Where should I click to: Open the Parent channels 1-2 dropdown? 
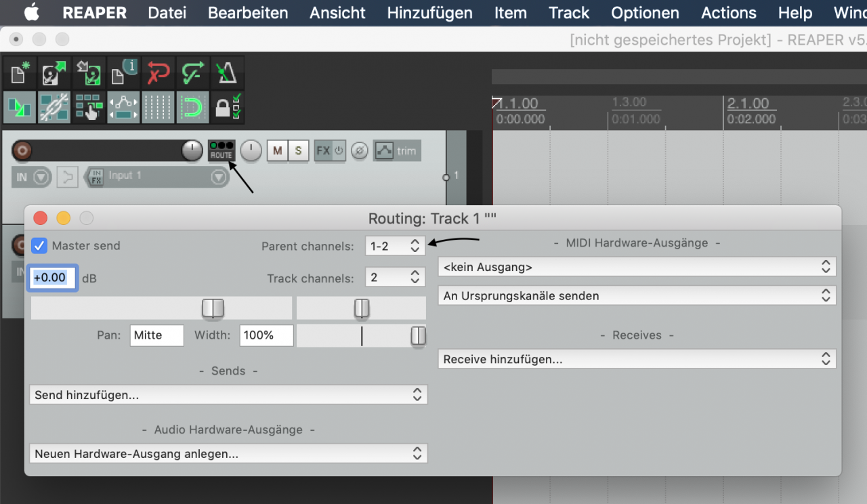[395, 246]
